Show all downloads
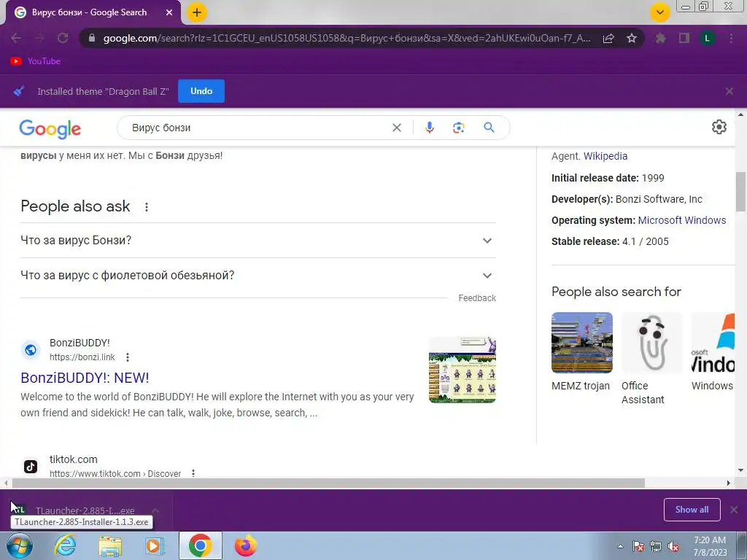This screenshot has width=747, height=560. (692, 510)
